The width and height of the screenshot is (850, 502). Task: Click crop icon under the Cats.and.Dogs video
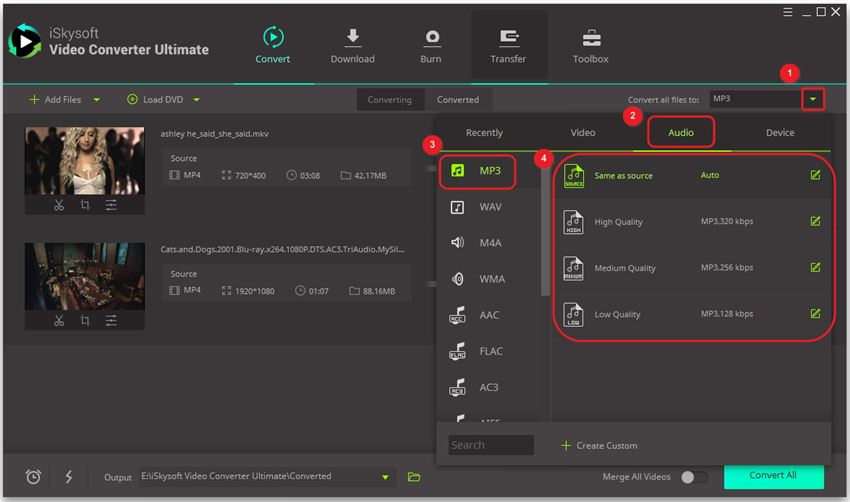pyautogui.click(x=85, y=320)
